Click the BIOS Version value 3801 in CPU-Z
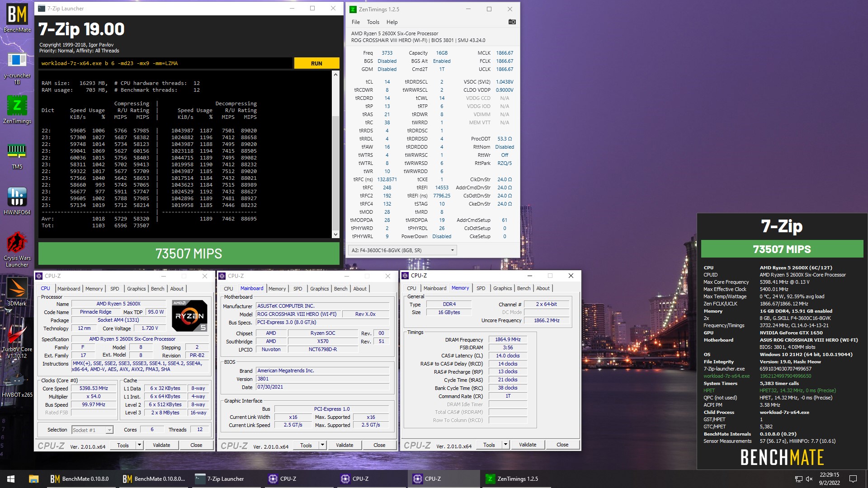The width and height of the screenshot is (868, 488). (x=322, y=379)
